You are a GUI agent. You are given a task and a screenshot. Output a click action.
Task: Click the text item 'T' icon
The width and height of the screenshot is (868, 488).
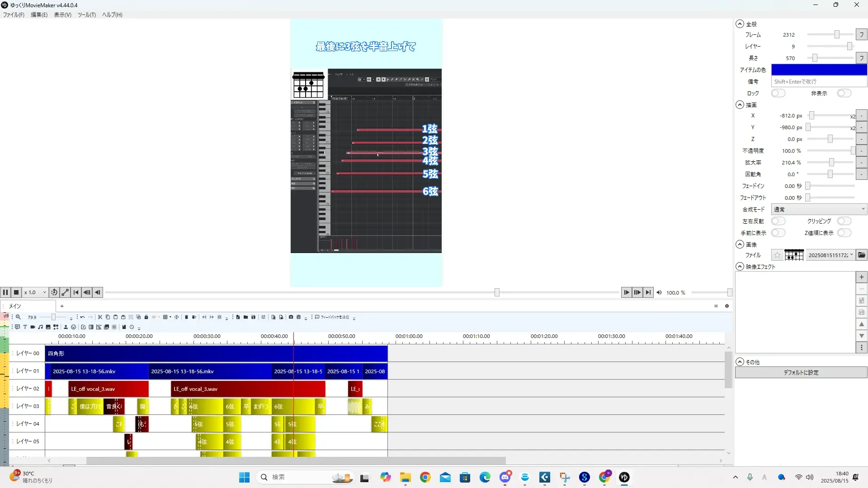point(25,327)
